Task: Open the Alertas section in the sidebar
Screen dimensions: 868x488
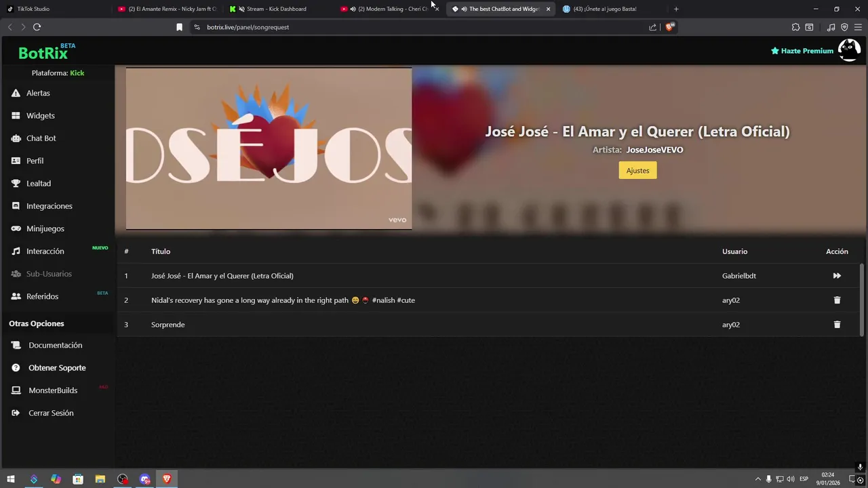Action: click(x=38, y=93)
